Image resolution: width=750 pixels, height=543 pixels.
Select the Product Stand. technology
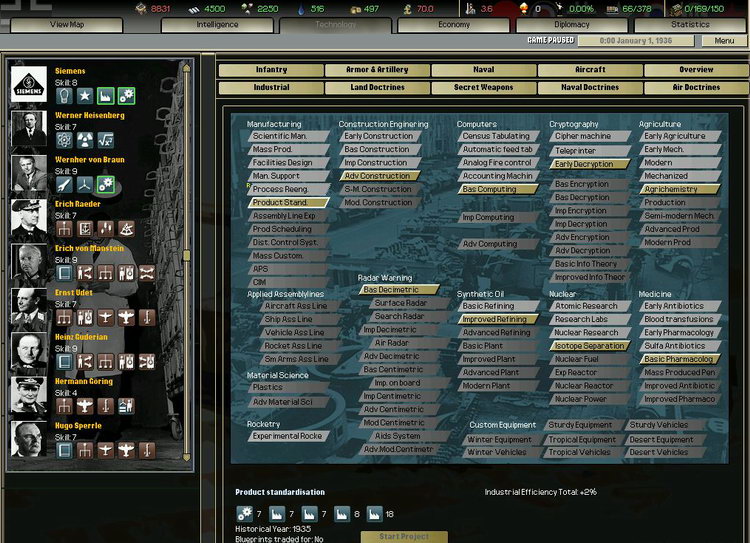pyautogui.click(x=288, y=202)
